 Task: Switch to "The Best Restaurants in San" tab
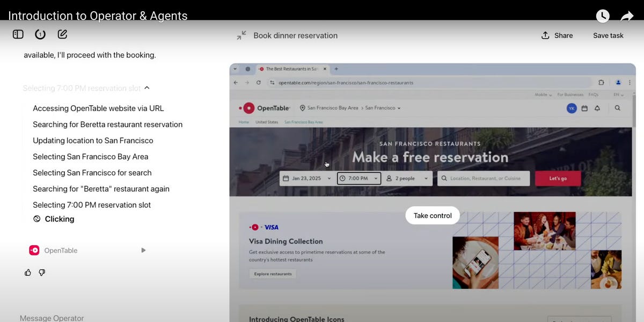291,69
